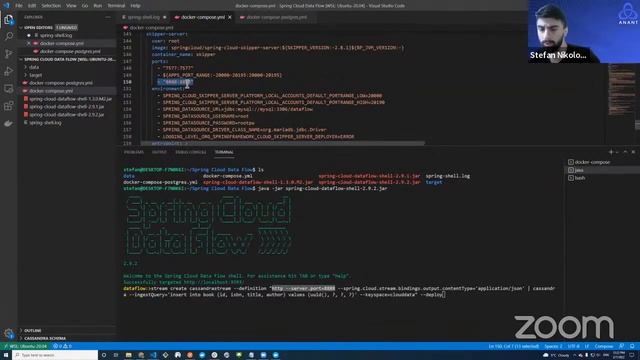Switch to the docker-compose.postgres.yml editor tab
The height and width of the screenshot is (360, 640).
[276, 17]
